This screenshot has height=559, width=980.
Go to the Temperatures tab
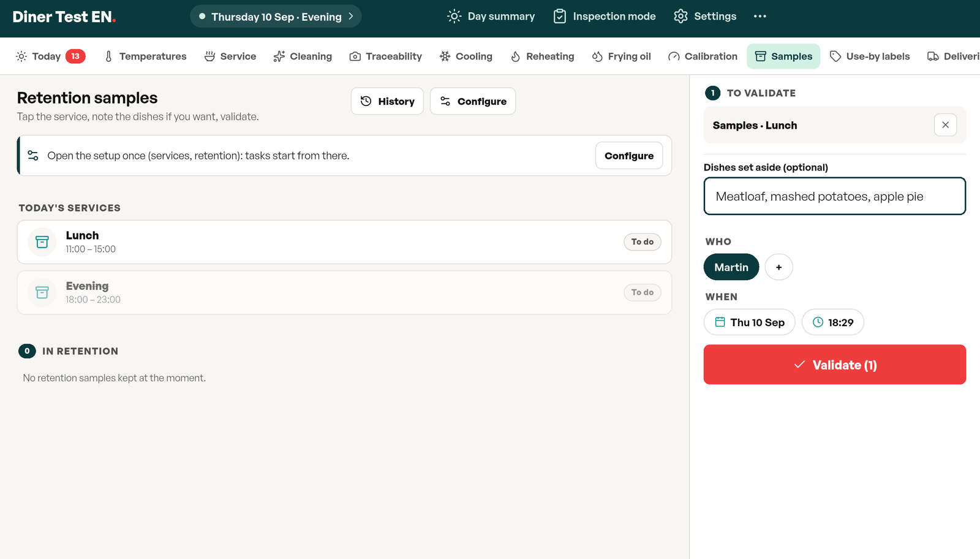pos(145,56)
